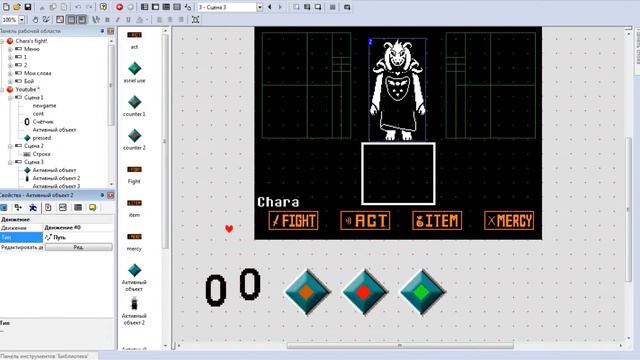The width and height of the screenshot is (640, 360).
Task: Toggle the grid display button
Action: click(x=71, y=19)
